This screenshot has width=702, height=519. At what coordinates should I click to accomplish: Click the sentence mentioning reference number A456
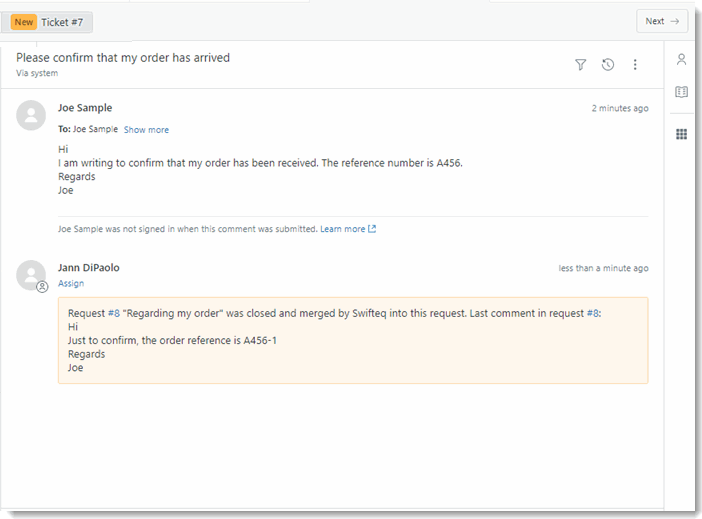coord(260,163)
